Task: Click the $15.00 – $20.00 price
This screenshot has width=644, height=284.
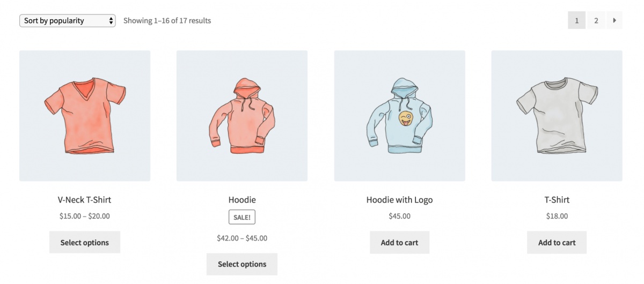Action: click(85, 216)
